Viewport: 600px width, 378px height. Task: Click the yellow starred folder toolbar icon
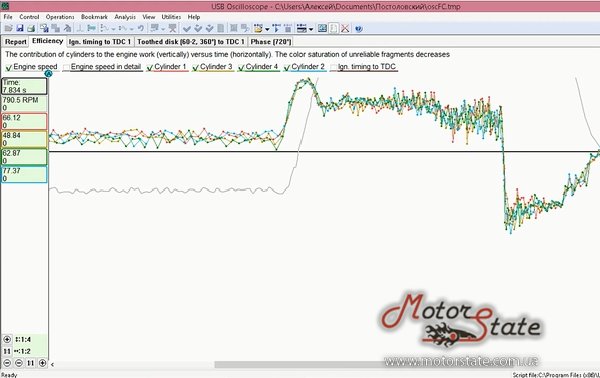[258, 28]
